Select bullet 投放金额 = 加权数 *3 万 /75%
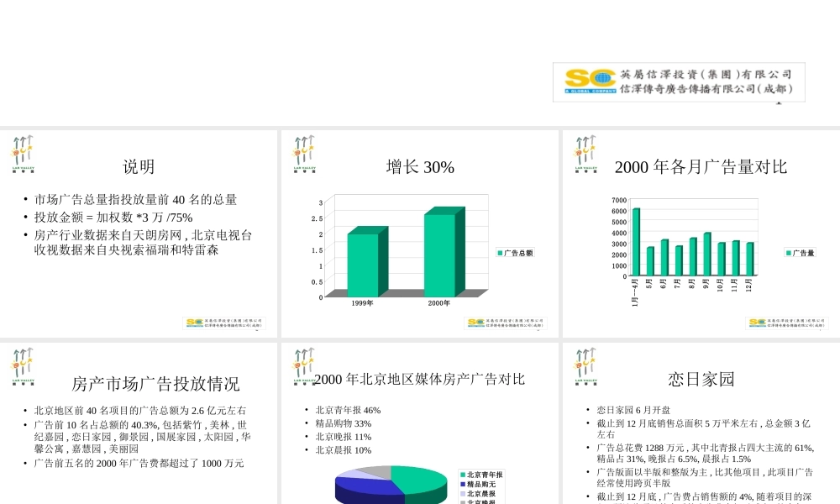Viewport: 840px width, 504px height. pyautogui.click(x=113, y=218)
